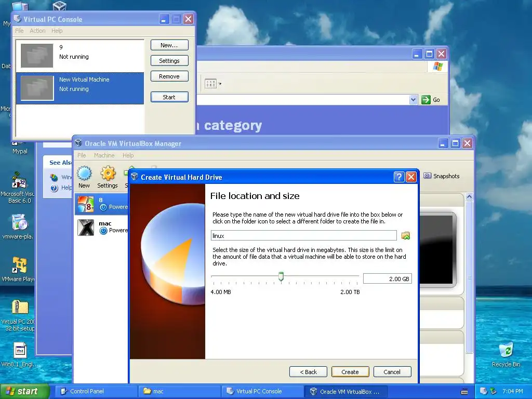Open the Views button dropdown arrow
The height and width of the screenshot is (399, 532).
click(x=220, y=84)
